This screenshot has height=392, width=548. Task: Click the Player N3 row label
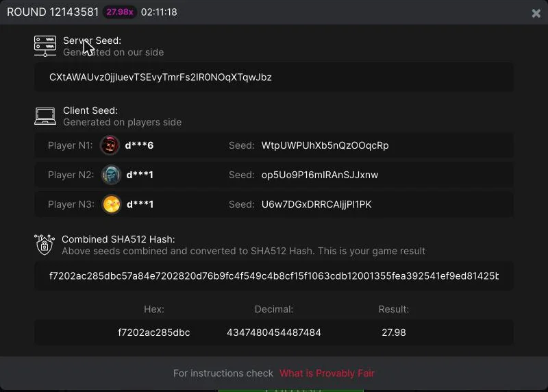tap(71, 204)
